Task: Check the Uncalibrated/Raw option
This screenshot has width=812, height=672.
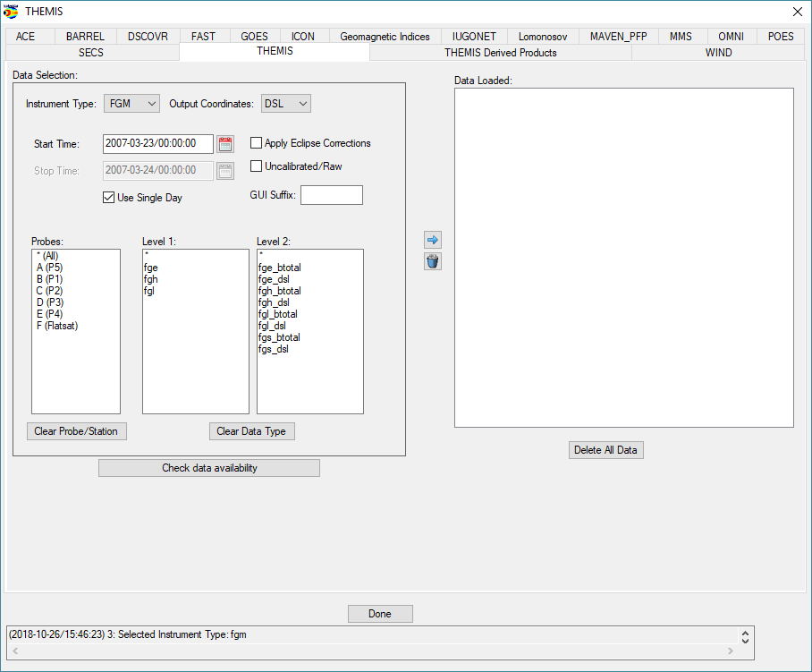Action: [x=257, y=166]
